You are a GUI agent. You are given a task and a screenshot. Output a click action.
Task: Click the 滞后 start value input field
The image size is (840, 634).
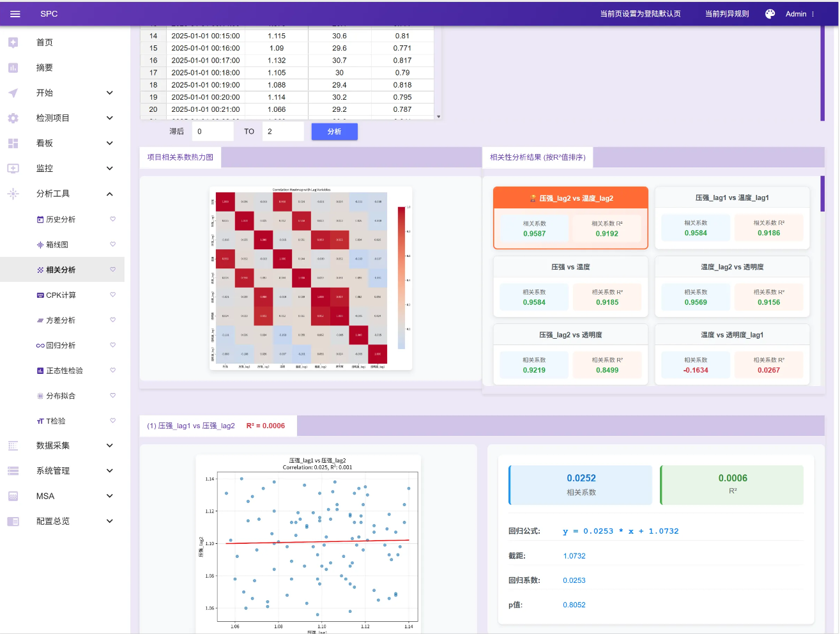click(213, 132)
